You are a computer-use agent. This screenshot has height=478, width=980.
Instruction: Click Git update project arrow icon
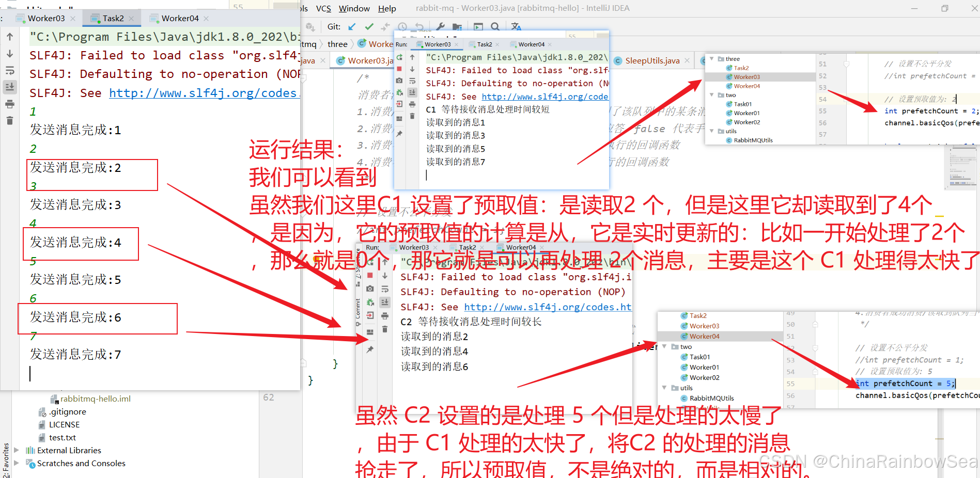[352, 26]
